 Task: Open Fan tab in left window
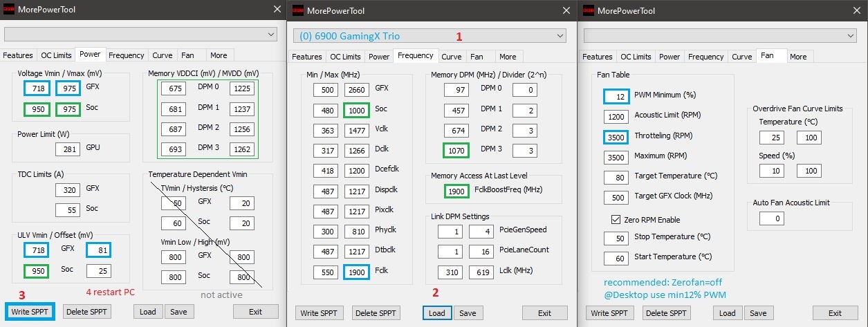187,55
